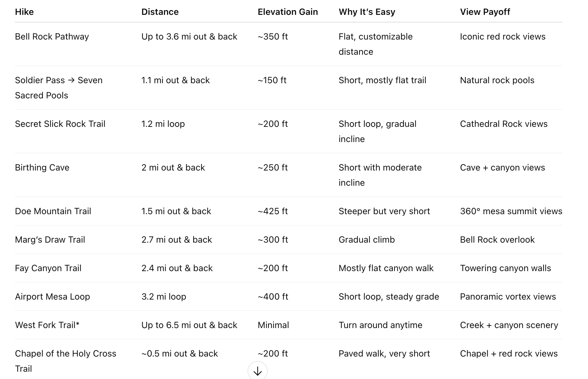Select the Panoramic vortex views cell
Screen dimensions: 588x379
pos(508,297)
